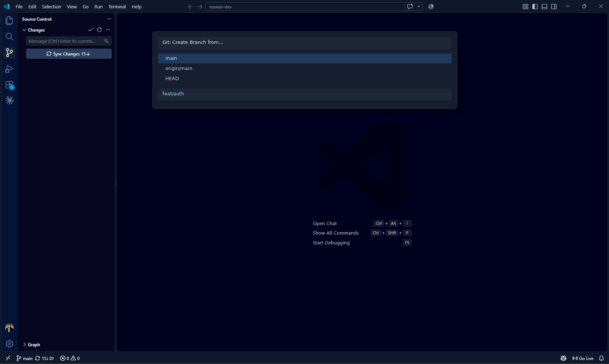Screen dimensions: 609x364
Task: Select origin/main from the branch list
Action: point(305,69)
